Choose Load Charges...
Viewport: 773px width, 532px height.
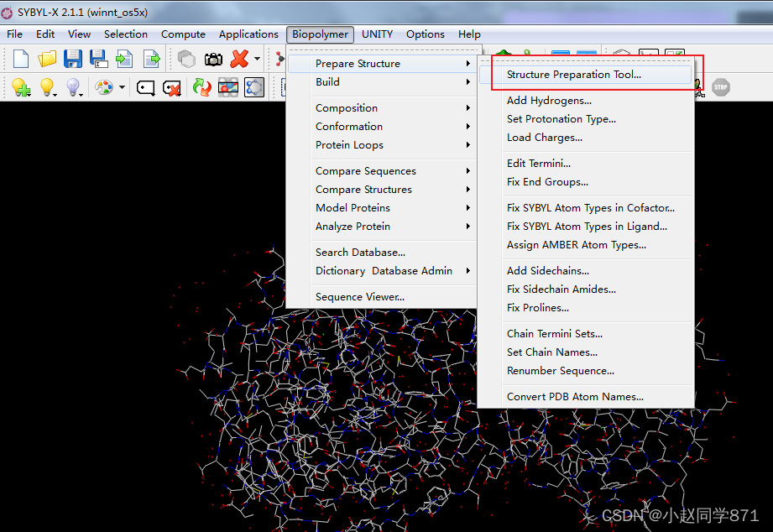586,138
